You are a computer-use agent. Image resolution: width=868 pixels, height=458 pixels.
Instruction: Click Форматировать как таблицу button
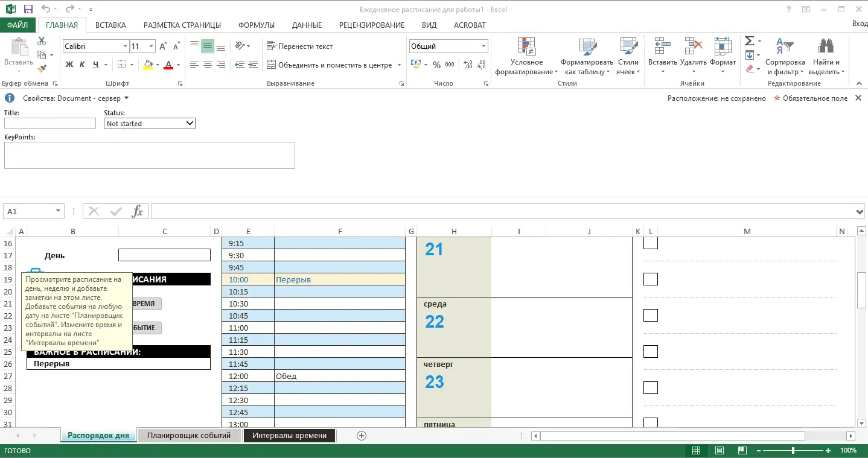tap(587, 57)
